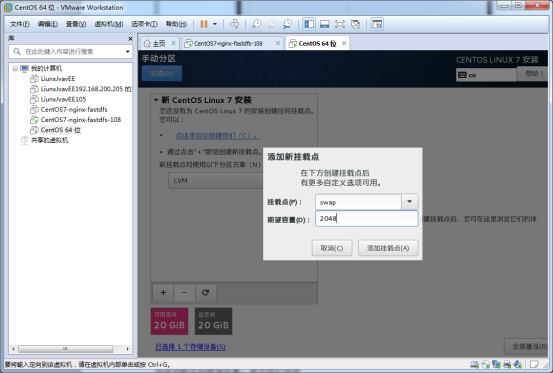Open the 帮助(H) menu

[176, 24]
